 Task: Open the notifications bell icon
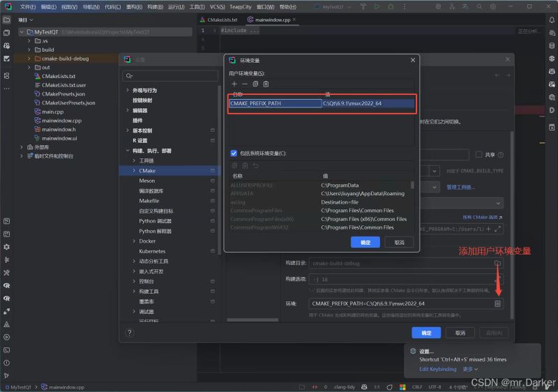[x=552, y=20]
